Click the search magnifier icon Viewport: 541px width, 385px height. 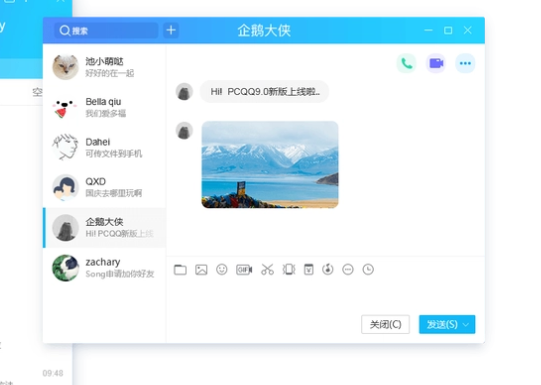pos(65,31)
